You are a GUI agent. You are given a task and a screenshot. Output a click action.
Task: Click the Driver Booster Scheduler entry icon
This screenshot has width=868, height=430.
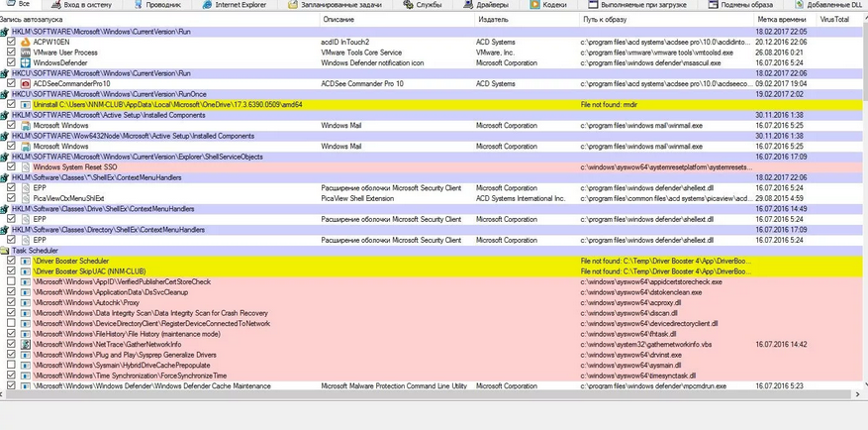[25, 261]
